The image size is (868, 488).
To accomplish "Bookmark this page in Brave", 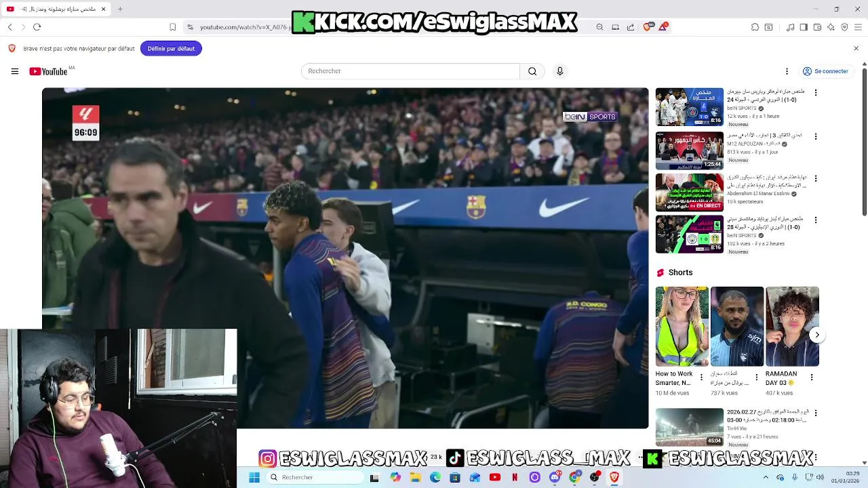I will pos(172,27).
